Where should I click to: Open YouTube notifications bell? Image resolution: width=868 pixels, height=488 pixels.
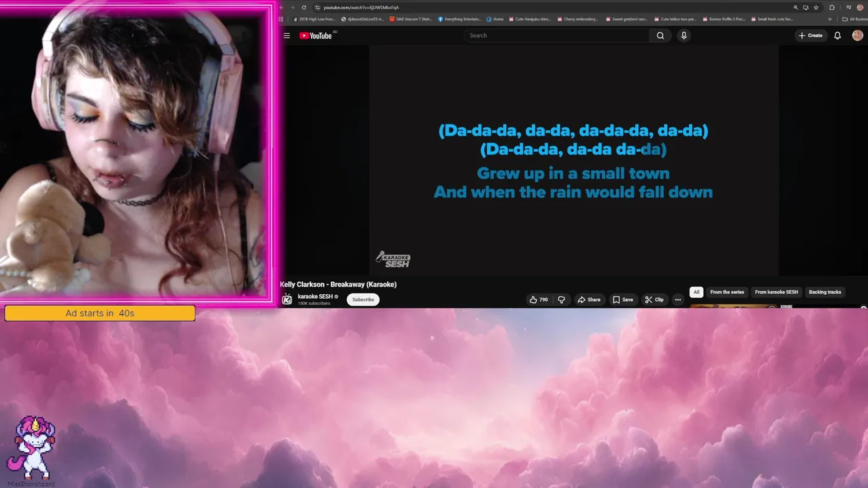coord(837,35)
